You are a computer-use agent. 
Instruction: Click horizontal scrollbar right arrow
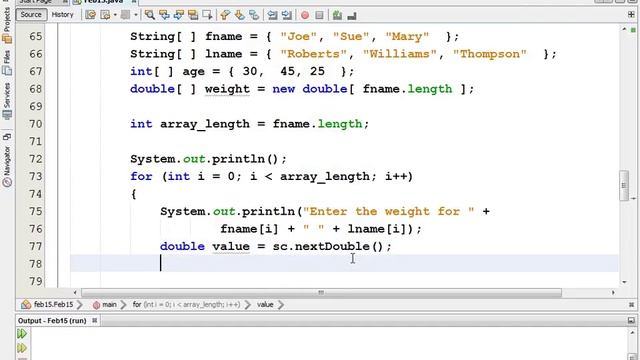(613, 293)
